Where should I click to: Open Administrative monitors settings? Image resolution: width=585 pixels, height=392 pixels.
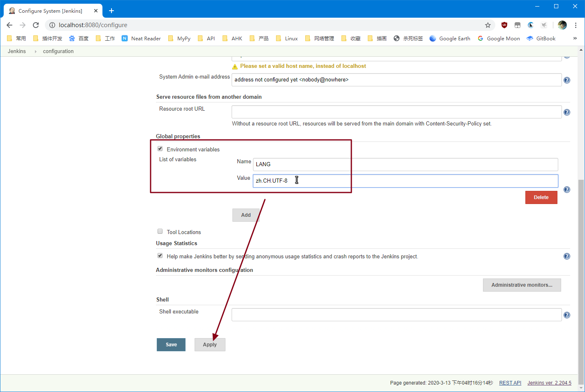[x=522, y=285]
